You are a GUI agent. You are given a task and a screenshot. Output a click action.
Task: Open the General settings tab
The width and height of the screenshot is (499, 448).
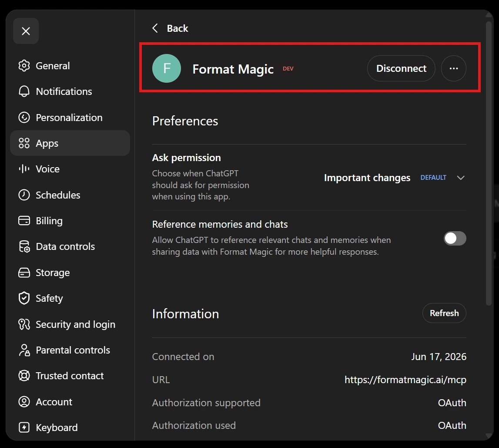pyautogui.click(x=70, y=66)
